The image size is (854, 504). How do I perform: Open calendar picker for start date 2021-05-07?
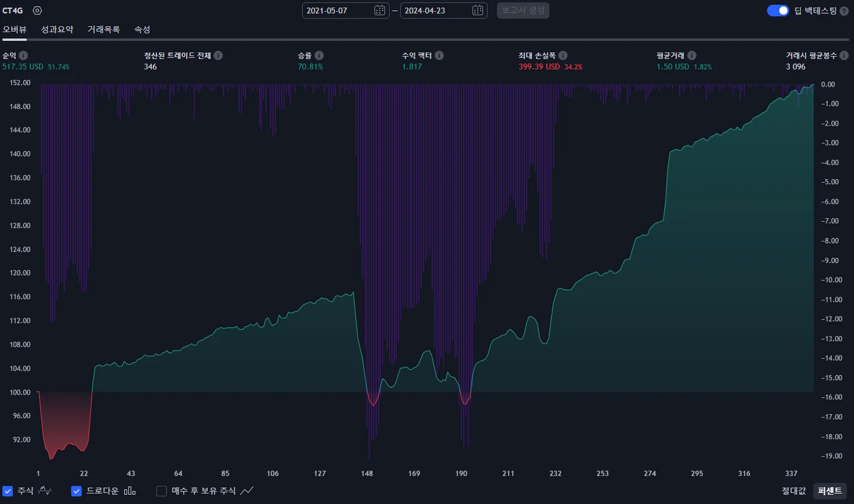[379, 11]
